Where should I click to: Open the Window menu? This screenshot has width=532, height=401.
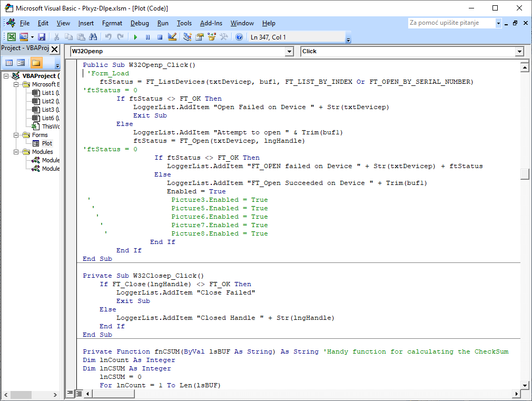tap(242, 23)
